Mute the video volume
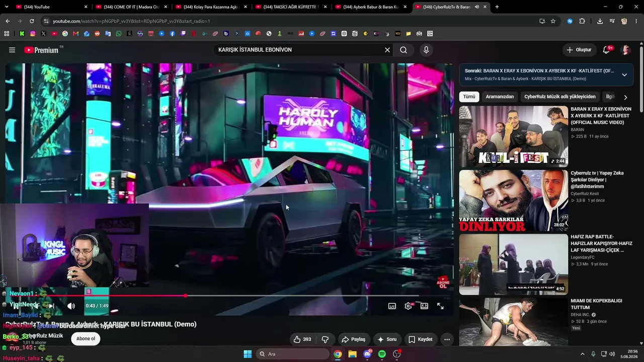The image size is (644, 362). click(71, 306)
